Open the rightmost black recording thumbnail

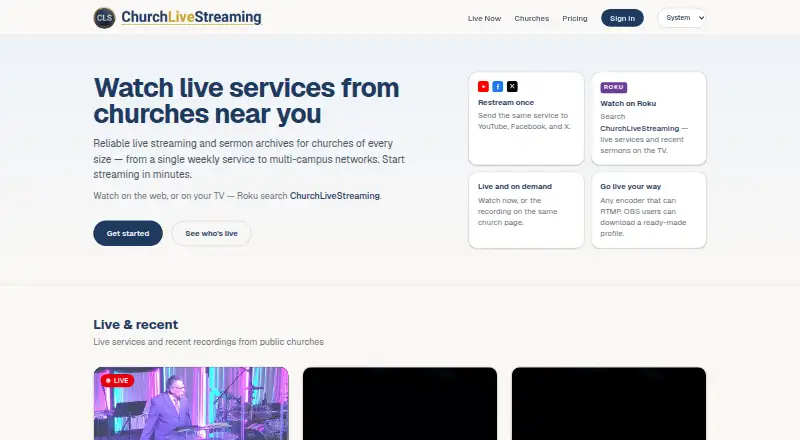pos(609,403)
